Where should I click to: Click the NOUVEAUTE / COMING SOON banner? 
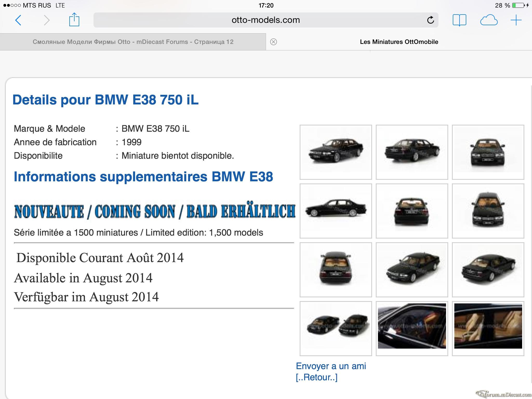[155, 211]
